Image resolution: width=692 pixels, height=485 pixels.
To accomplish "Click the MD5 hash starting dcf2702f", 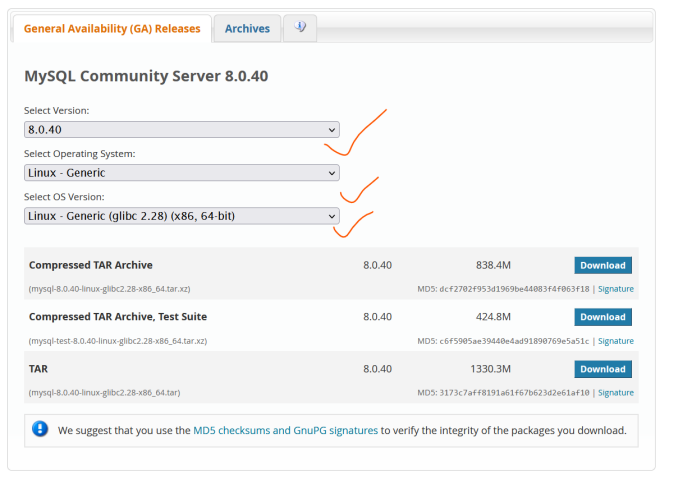I will click(x=514, y=289).
